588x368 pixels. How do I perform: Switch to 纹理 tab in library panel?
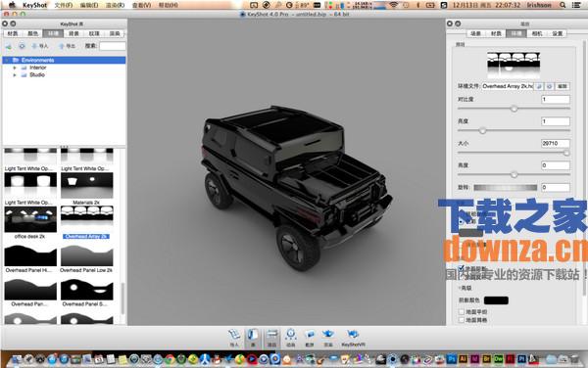pos(94,33)
